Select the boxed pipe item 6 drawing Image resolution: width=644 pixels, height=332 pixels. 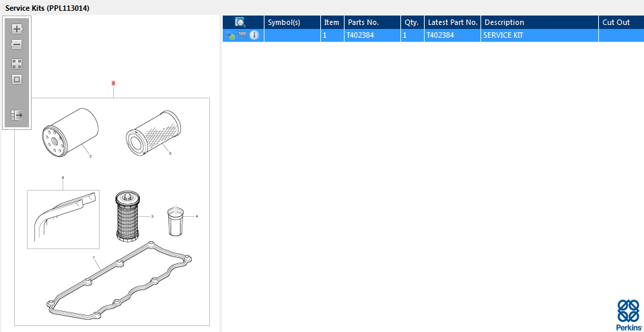pos(63,220)
